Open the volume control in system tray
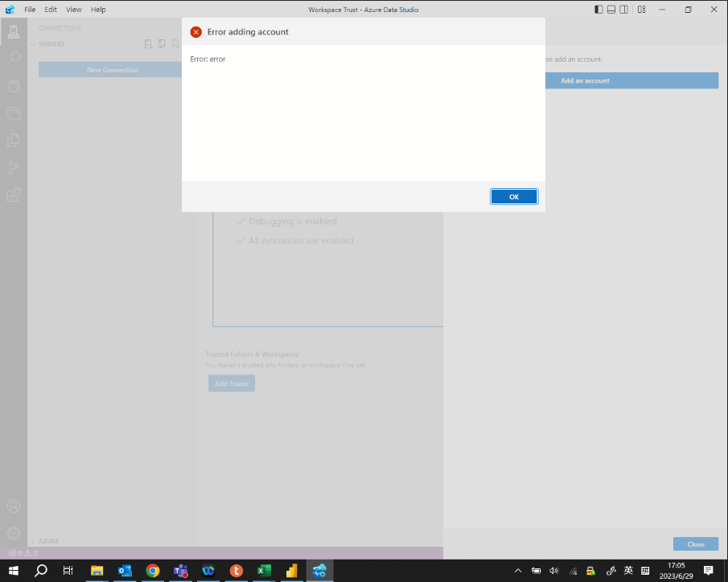The height and width of the screenshot is (582, 728). [x=554, y=571]
